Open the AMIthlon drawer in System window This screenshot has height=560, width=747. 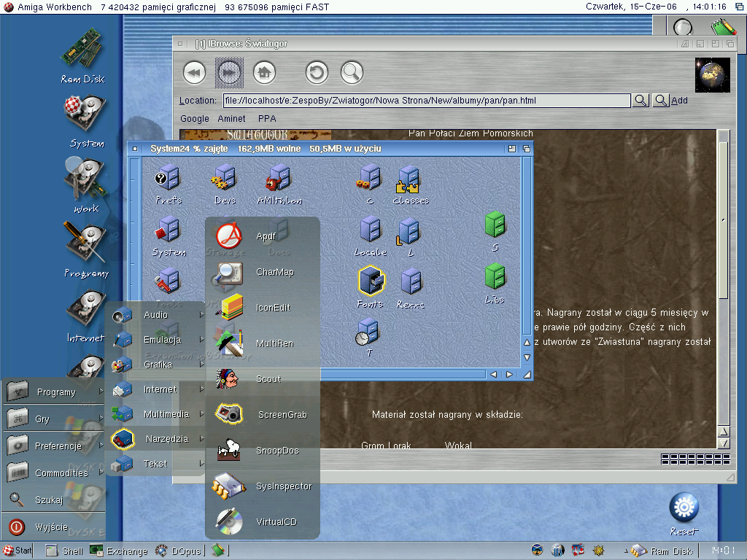[x=279, y=184]
